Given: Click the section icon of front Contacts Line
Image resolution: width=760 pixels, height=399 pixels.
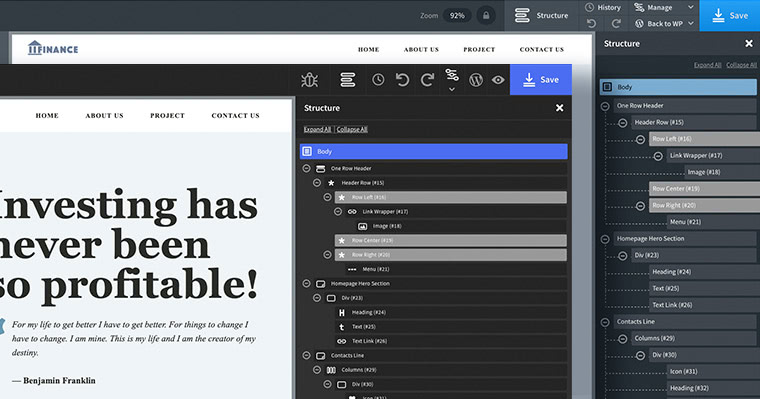Looking at the screenshot, I should (320, 356).
